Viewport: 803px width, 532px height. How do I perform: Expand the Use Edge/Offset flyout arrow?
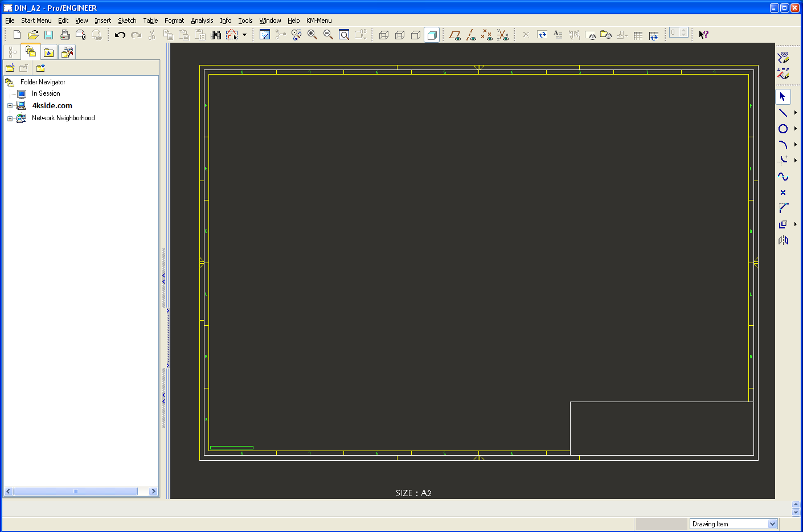[x=796, y=224]
